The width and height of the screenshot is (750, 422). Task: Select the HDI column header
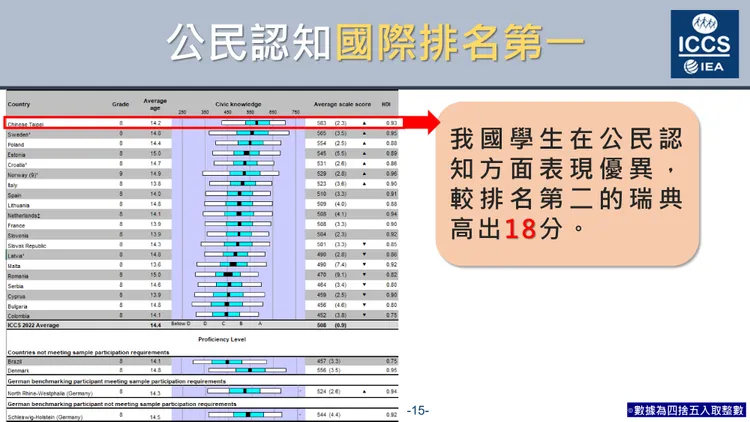coord(386,104)
